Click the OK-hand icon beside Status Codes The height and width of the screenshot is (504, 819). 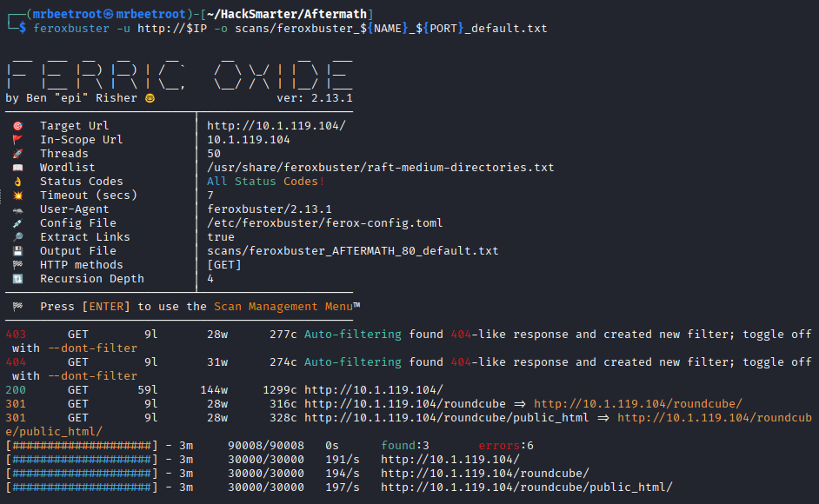17,182
